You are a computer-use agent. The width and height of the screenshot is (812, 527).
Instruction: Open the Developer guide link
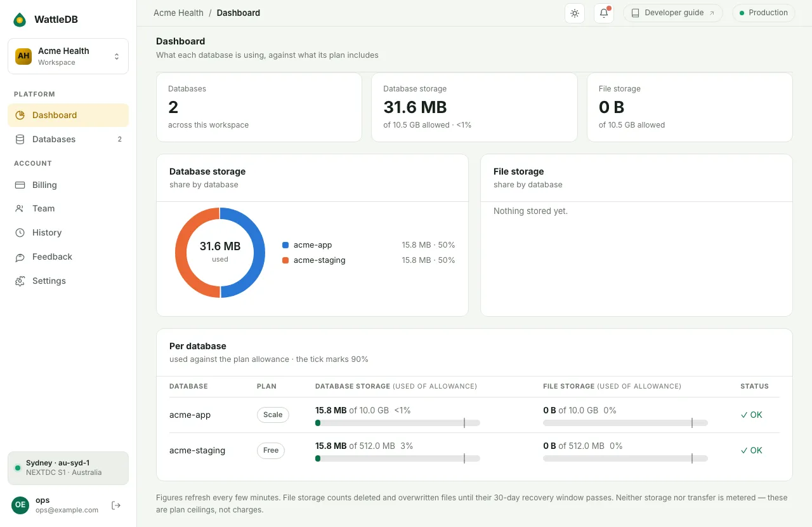[x=673, y=13]
